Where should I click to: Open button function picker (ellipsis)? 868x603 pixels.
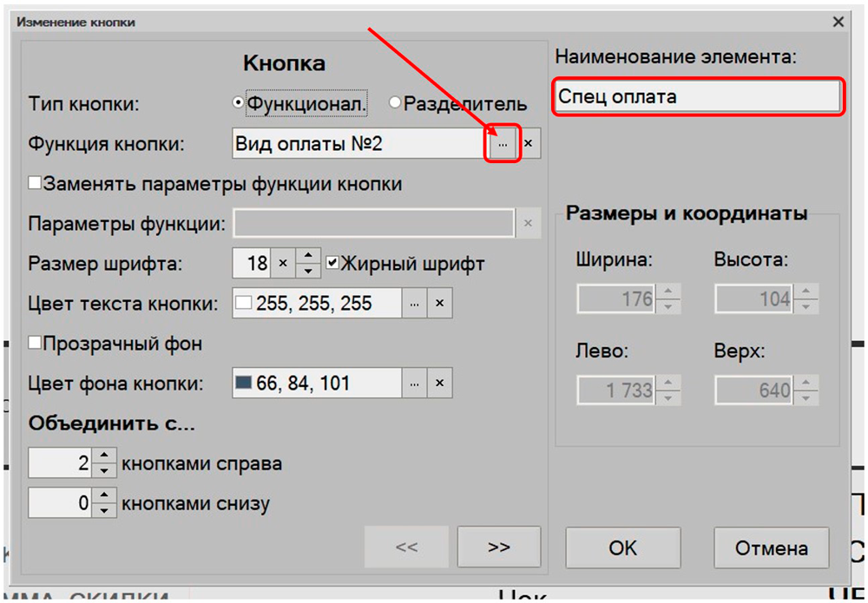pos(502,144)
